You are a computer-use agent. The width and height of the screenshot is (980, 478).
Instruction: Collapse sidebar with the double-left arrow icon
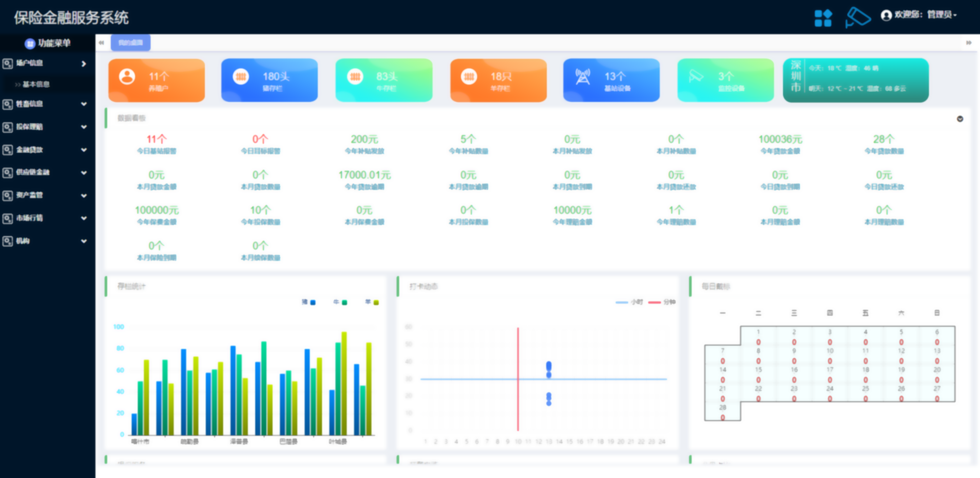point(102,43)
